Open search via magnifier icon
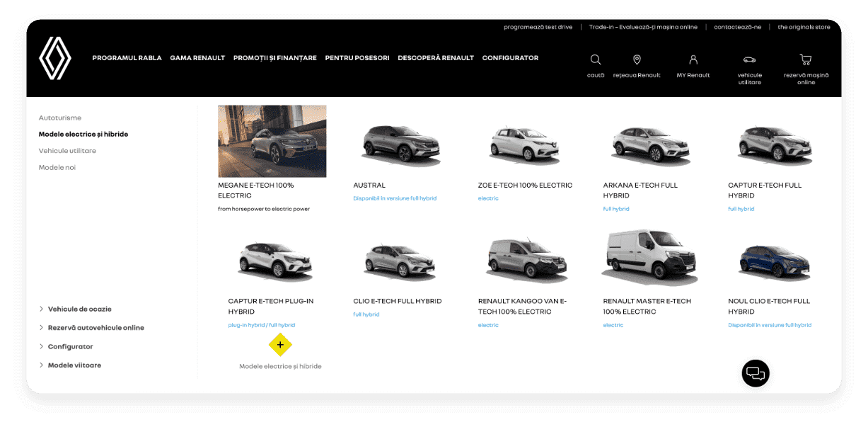This screenshot has width=868, height=427. [596, 59]
